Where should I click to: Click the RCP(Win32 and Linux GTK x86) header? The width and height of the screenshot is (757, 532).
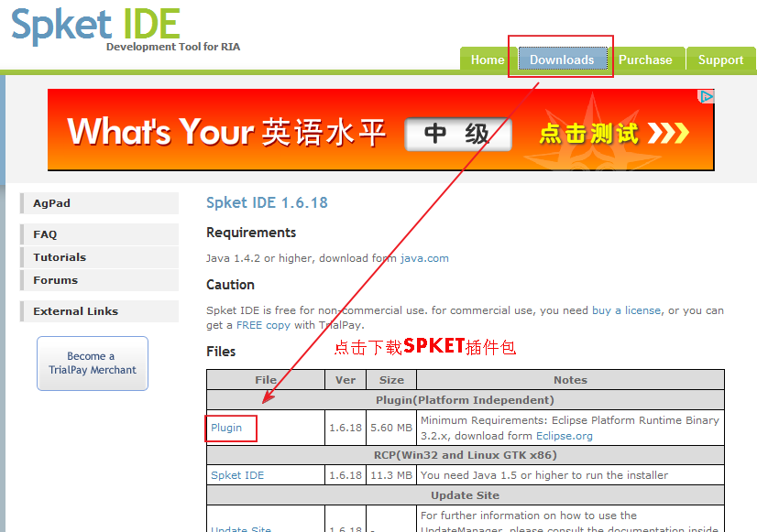(x=466, y=455)
